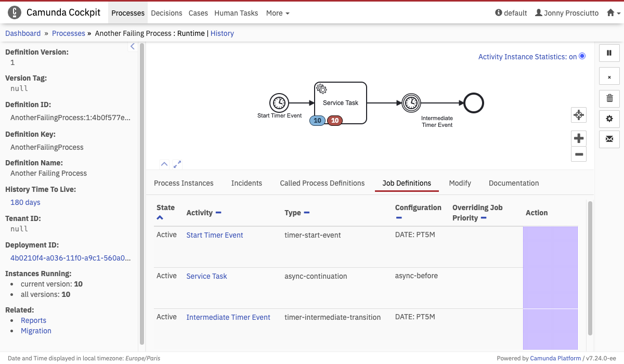
Task: Click the job definitions table scrollbar
Action: click(590, 268)
